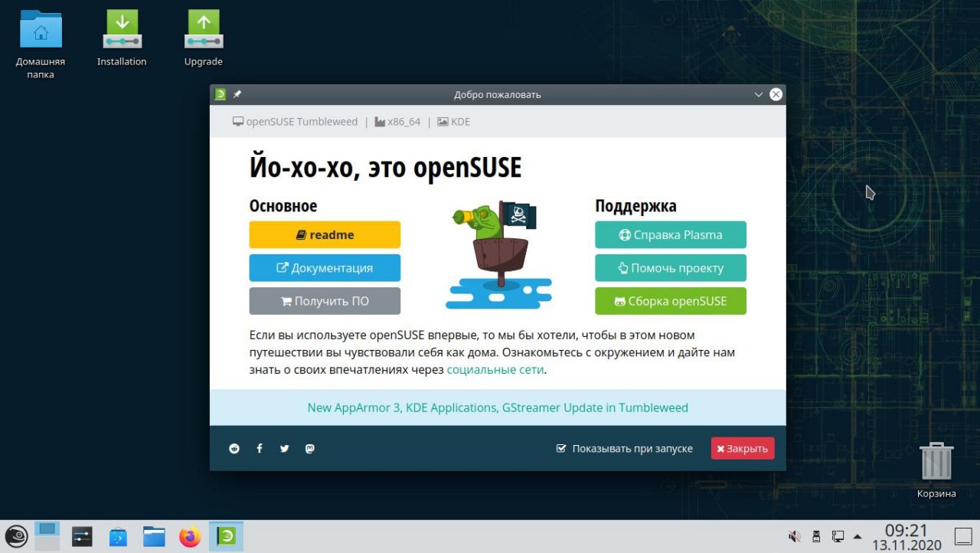Image resolution: width=980 pixels, height=553 pixels.
Task: Click the Йо-хо-хо, это openSUSE heading
Action: point(385,167)
